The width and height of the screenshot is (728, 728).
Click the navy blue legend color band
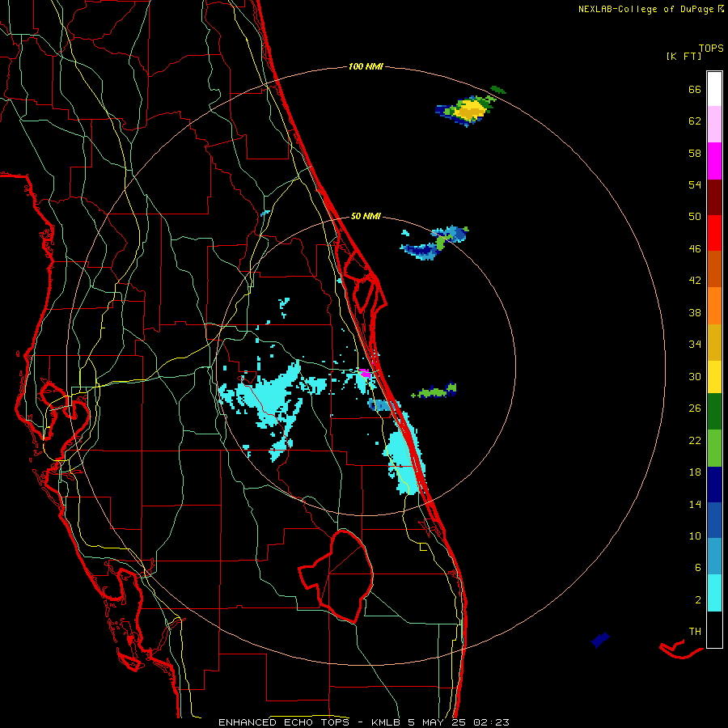[x=714, y=485]
